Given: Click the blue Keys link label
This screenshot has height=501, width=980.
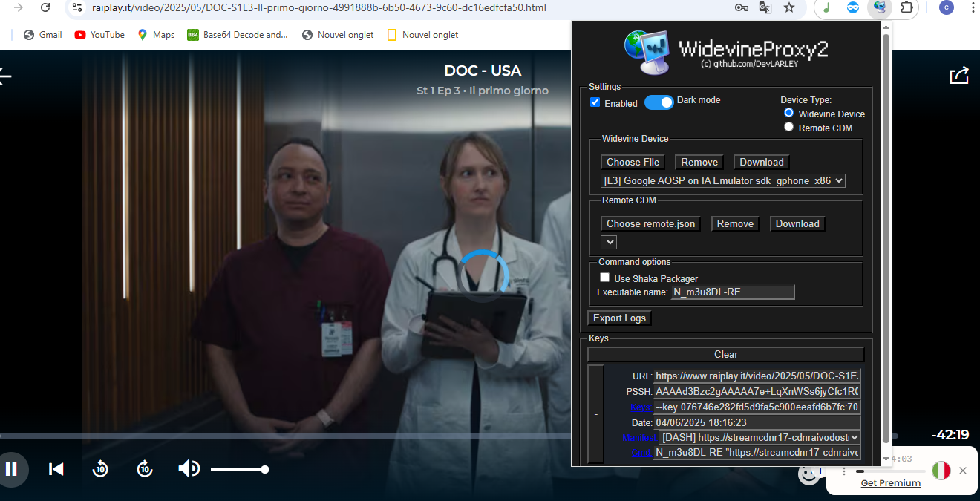Looking at the screenshot, I should 641,407.
